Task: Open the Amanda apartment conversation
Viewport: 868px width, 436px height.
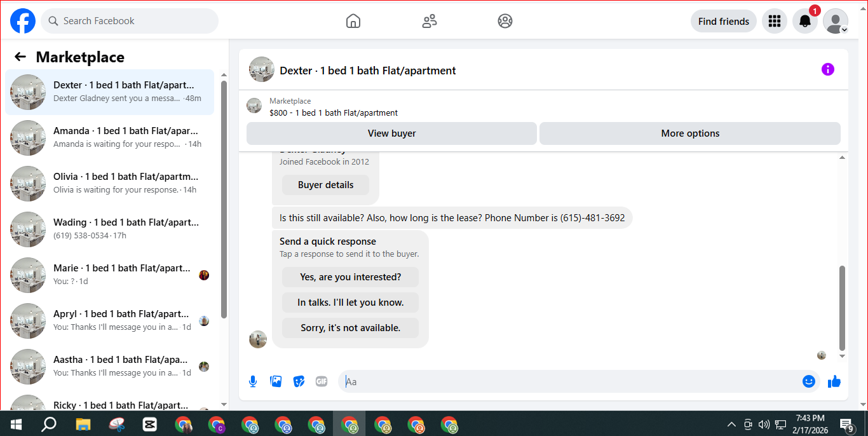Action: point(110,137)
